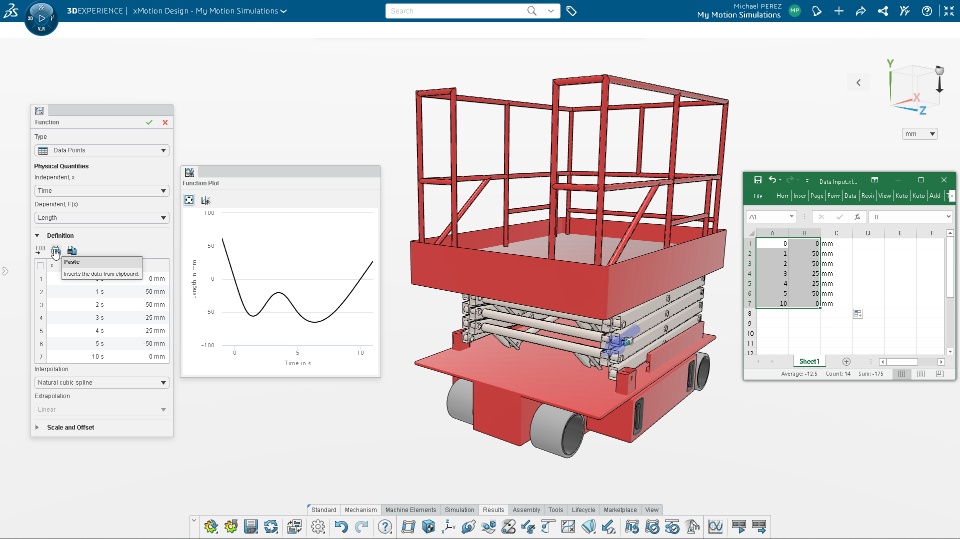Open notifications icon in top bar

(817, 11)
